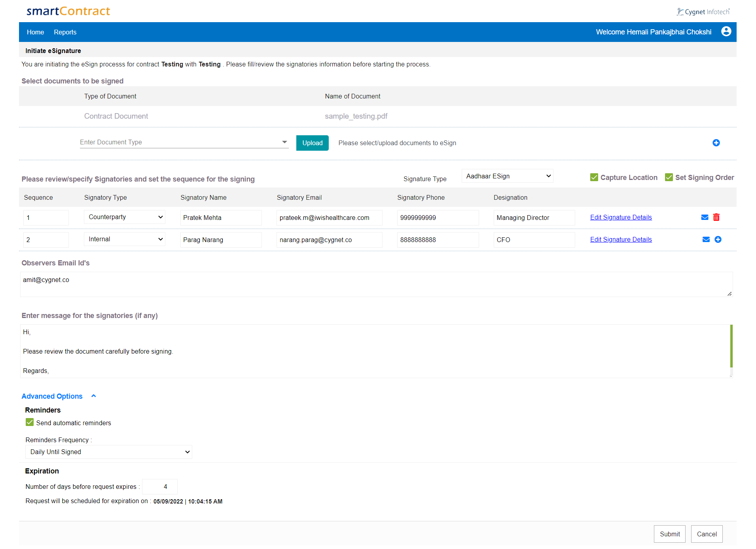Viewport: 756px width, 549px height.
Task: Click the Initiate eSignature page title
Action: [53, 51]
